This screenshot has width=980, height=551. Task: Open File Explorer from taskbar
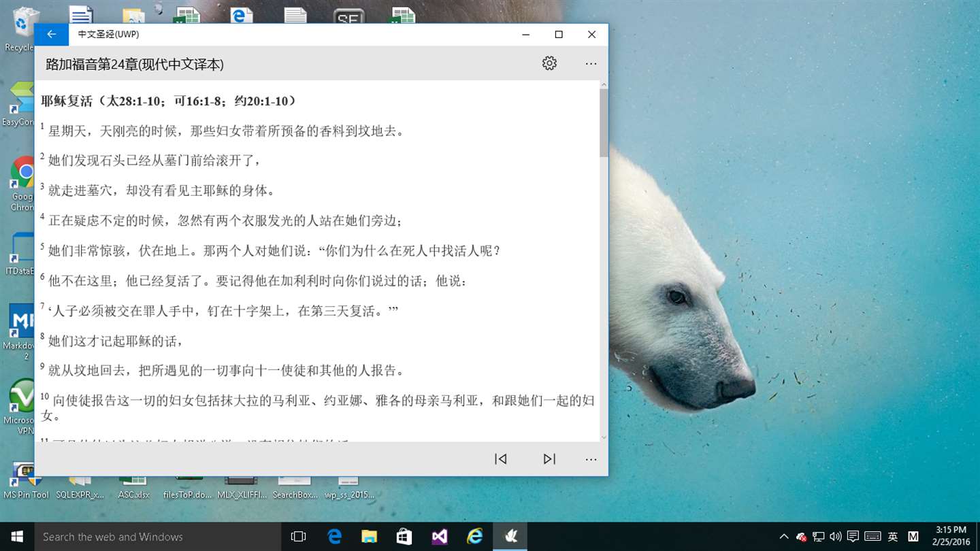coord(369,537)
